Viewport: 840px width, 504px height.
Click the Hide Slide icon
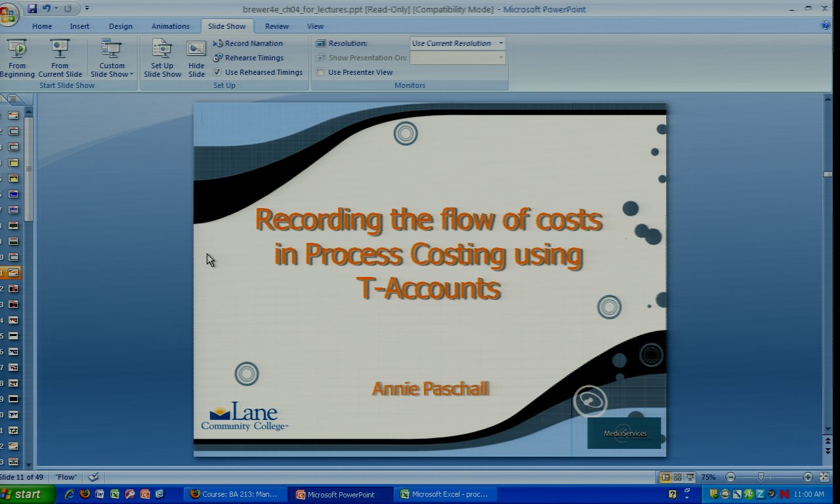click(x=196, y=58)
